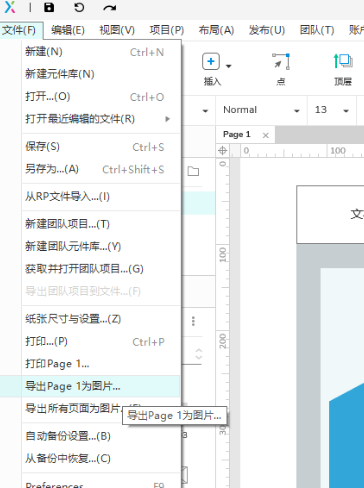Click the Axure X logo icon
The image size is (364, 488).
click(x=10, y=7)
